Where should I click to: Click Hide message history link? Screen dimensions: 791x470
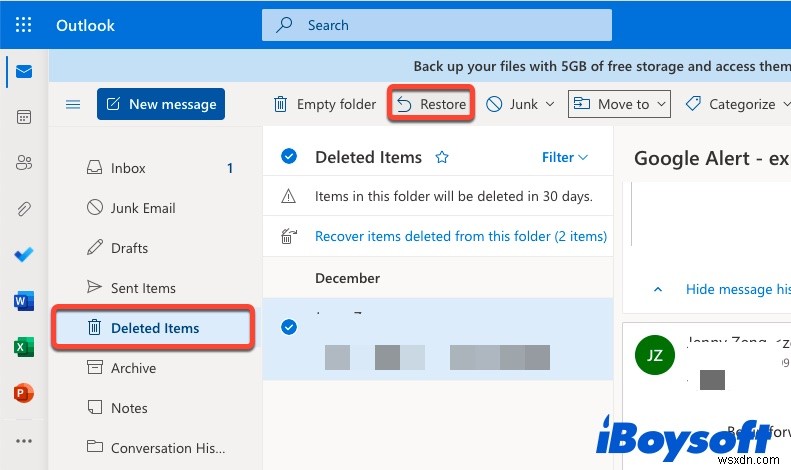tap(738, 289)
